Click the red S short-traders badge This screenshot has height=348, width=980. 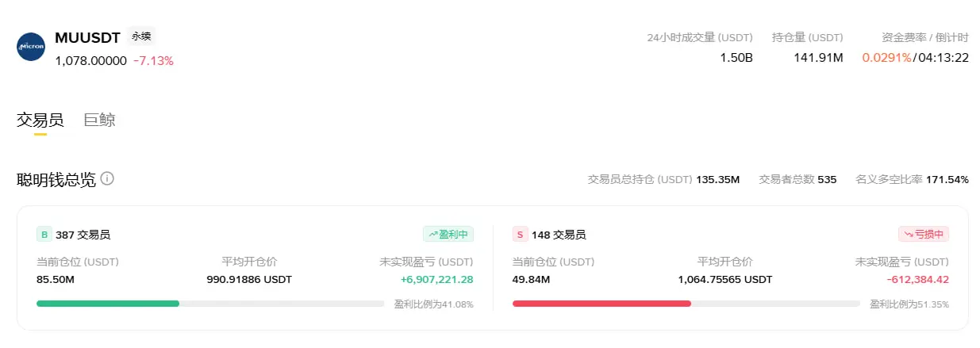click(520, 235)
